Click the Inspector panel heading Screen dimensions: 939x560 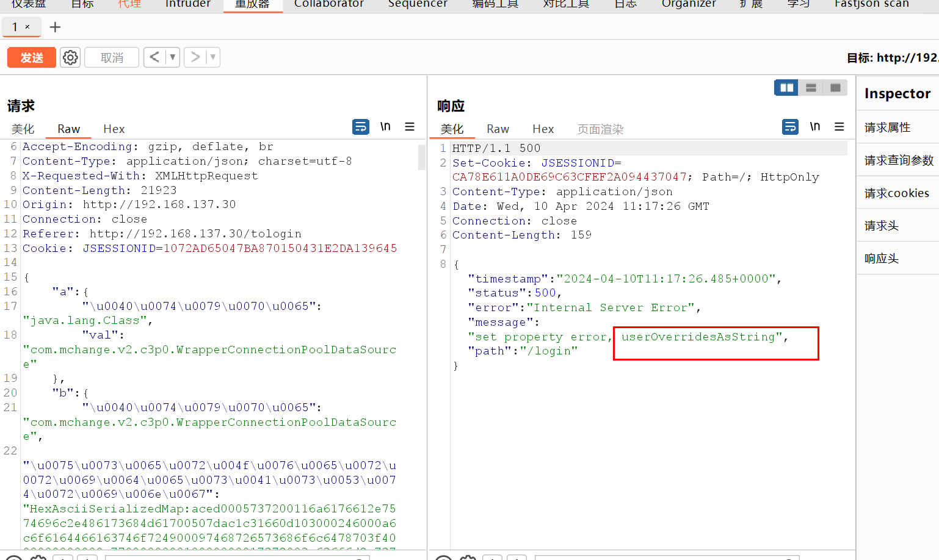(897, 93)
